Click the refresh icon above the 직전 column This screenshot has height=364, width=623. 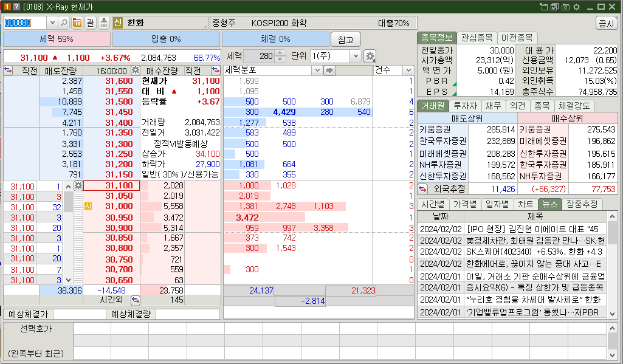[x=7, y=70]
